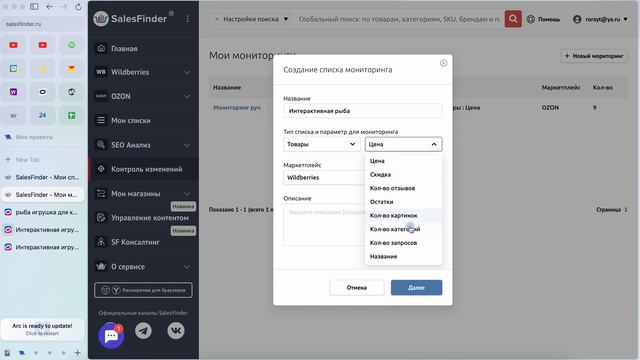
Task: Open the second YouTube pinned favorite
Action: [x=42, y=45]
